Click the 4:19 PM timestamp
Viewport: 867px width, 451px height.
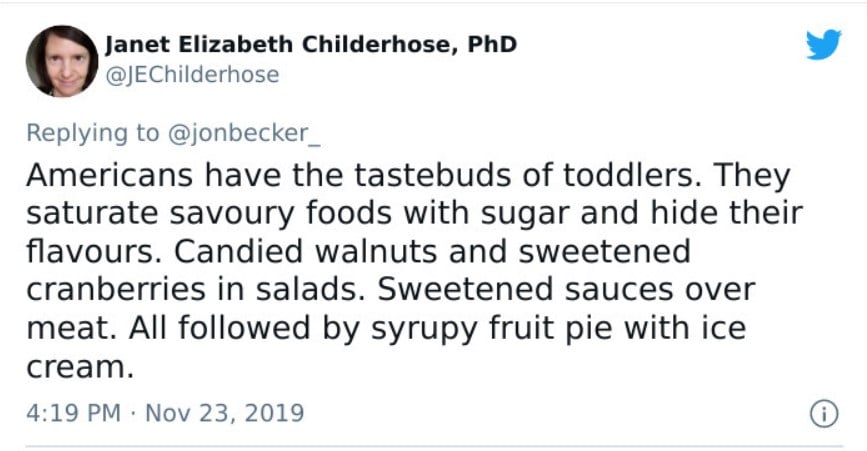pyautogui.click(x=73, y=413)
